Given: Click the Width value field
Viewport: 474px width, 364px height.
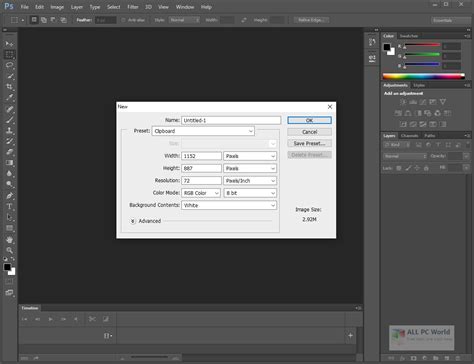Looking at the screenshot, I should [x=201, y=156].
